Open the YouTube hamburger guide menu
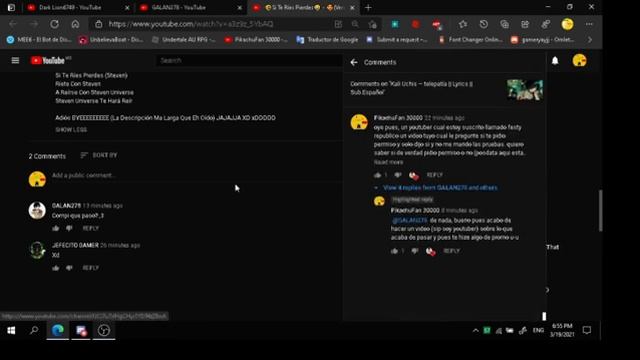Viewport: 640px width, 360px height. tap(15, 60)
